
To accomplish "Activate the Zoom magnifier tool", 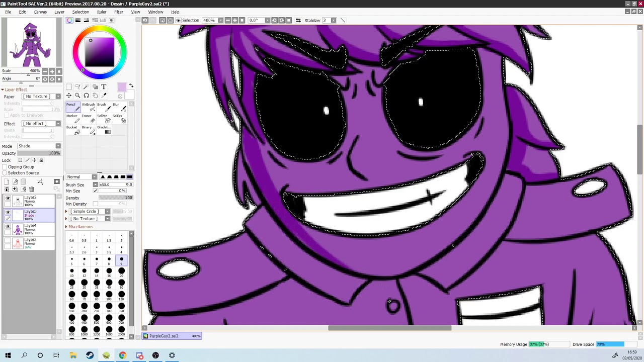I will point(77,96).
